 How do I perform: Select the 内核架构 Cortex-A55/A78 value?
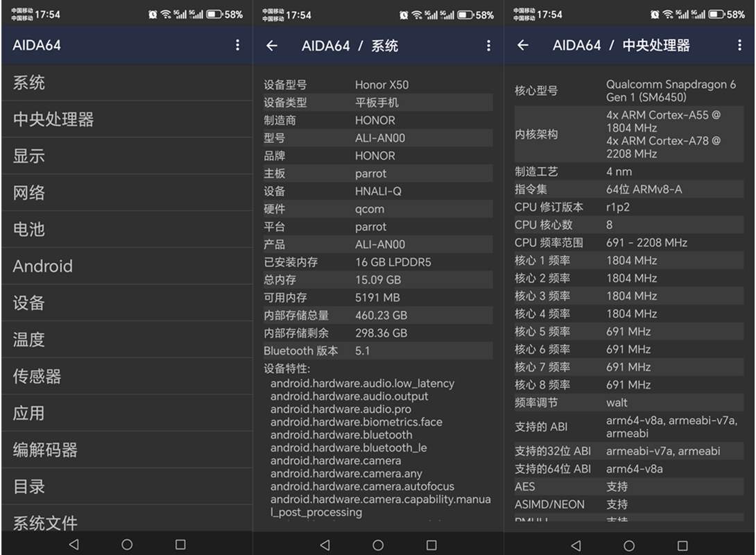click(x=664, y=135)
